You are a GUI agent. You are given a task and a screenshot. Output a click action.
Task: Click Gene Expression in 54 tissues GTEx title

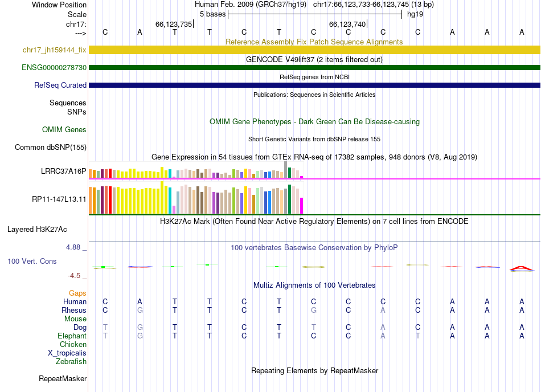click(314, 157)
